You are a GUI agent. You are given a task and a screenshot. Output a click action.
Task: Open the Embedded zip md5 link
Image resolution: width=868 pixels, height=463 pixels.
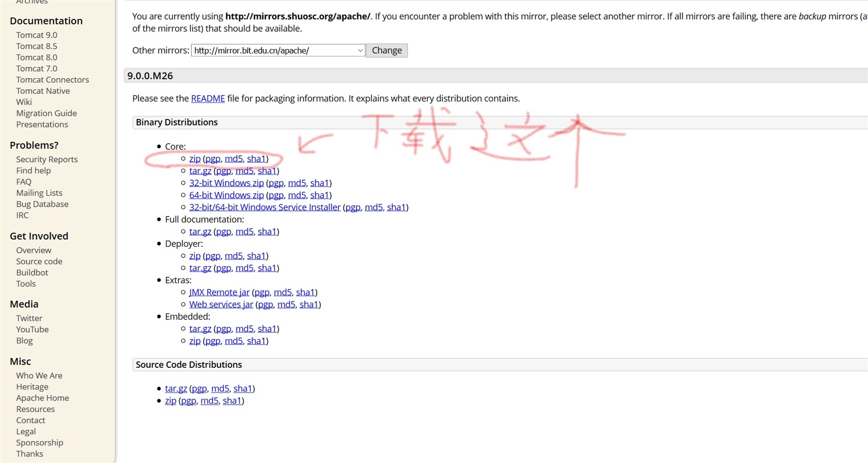click(x=234, y=341)
